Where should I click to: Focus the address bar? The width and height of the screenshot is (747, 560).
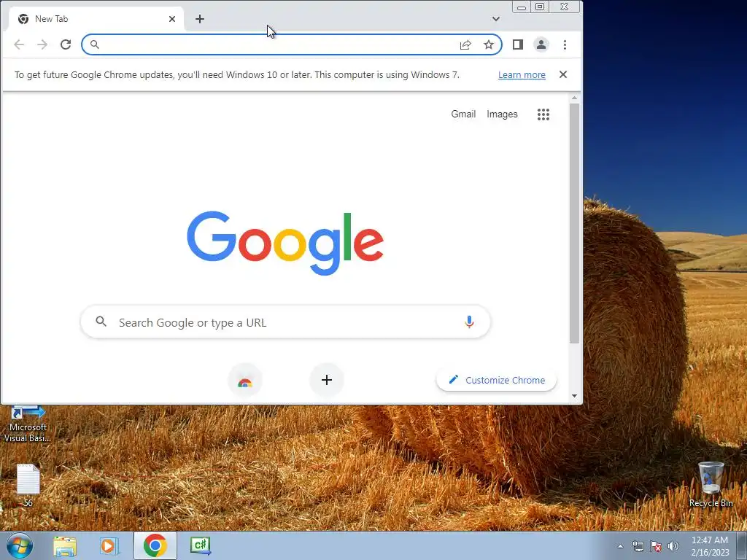(x=292, y=44)
